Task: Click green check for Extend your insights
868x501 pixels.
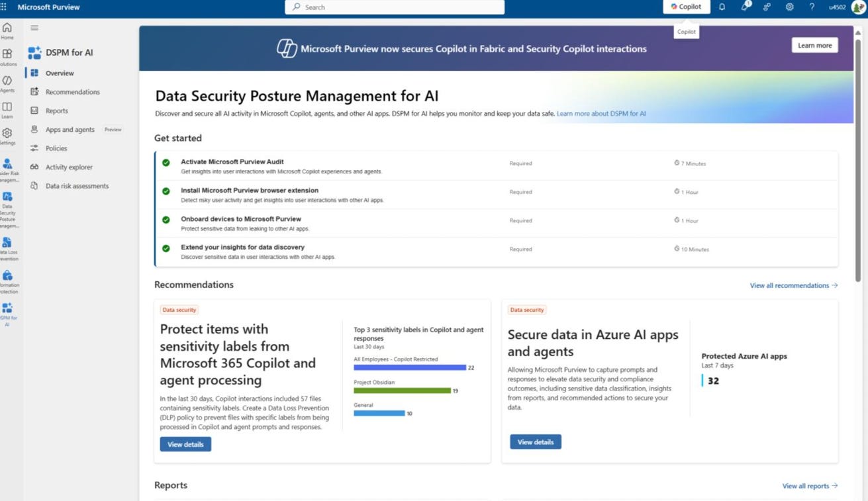Action: [166, 248]
